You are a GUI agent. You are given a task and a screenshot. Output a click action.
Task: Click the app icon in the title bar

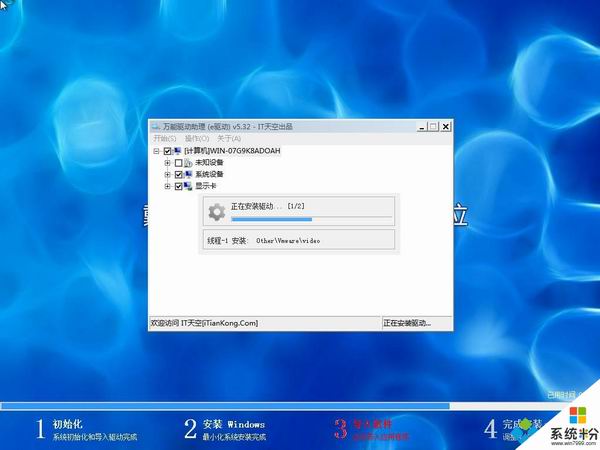pos(156,126)
